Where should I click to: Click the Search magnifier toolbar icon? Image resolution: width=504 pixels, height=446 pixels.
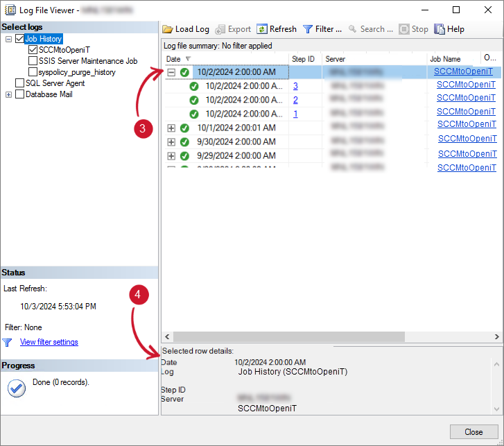coord(353,29)
